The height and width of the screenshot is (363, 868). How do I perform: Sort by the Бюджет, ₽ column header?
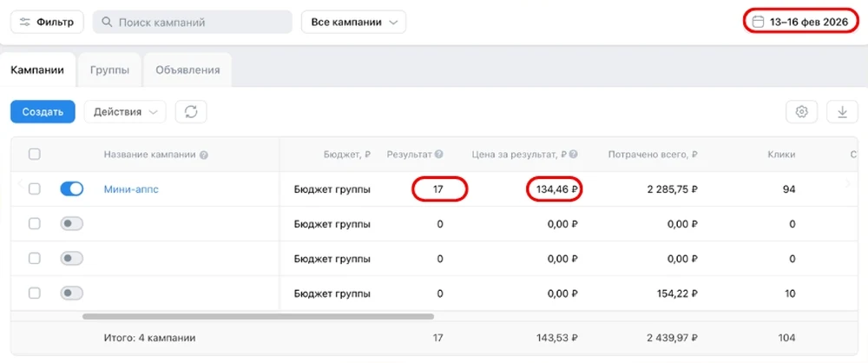pos(347,155)
